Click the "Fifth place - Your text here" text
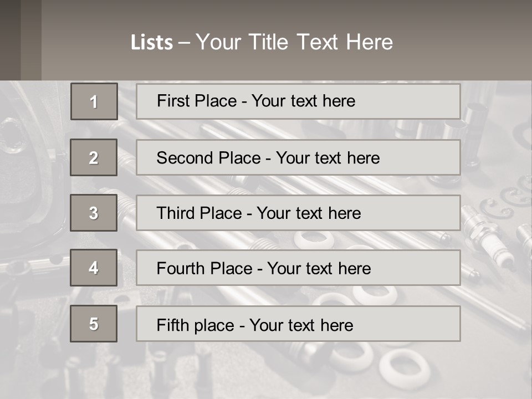The height and width of the screenshot is (399, 532). (254, 325)
